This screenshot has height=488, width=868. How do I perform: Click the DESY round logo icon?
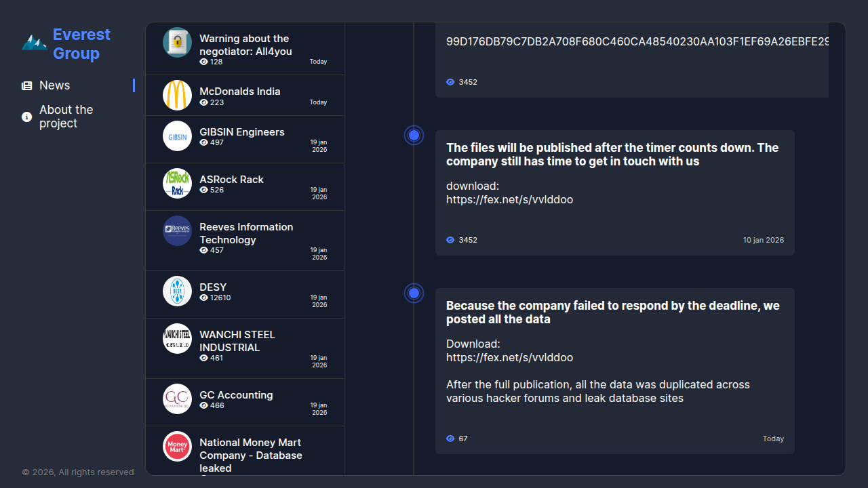[177, 291]
